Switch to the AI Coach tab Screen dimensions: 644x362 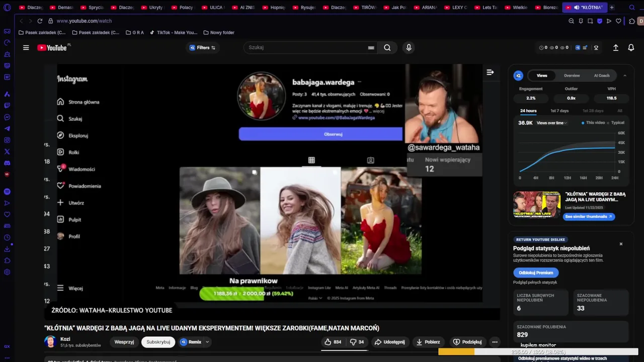[602, 75]
